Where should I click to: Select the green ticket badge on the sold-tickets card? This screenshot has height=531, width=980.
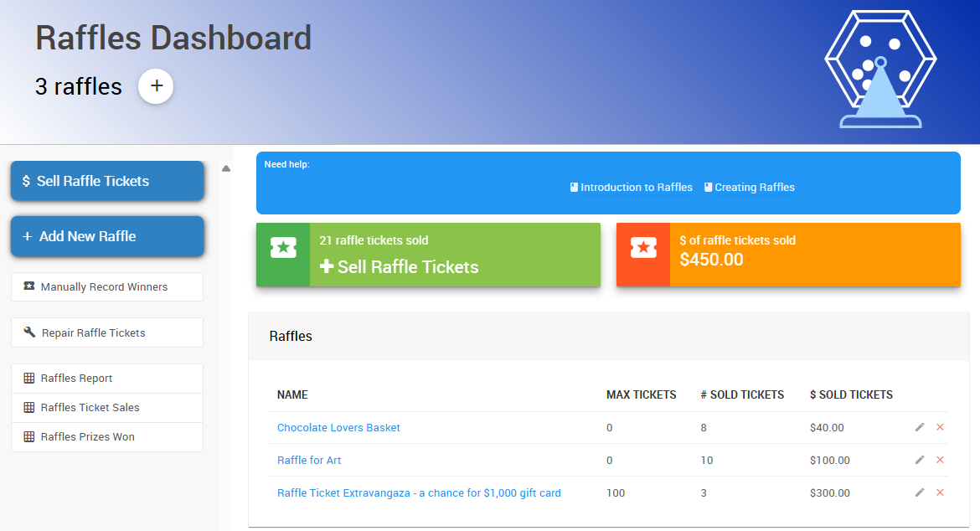(285, 248)
